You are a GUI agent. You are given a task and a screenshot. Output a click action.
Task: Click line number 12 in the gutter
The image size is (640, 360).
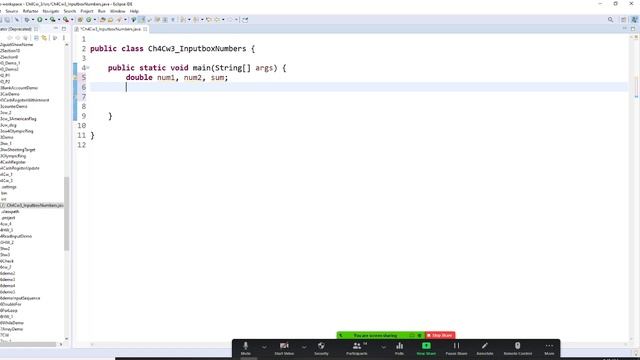[x=82, y=145]
